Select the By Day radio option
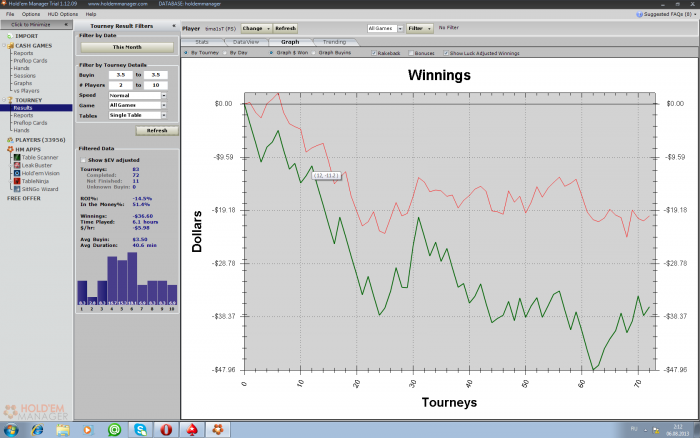The height and width of the screenshot is (438, 700). tap(225, 53)
